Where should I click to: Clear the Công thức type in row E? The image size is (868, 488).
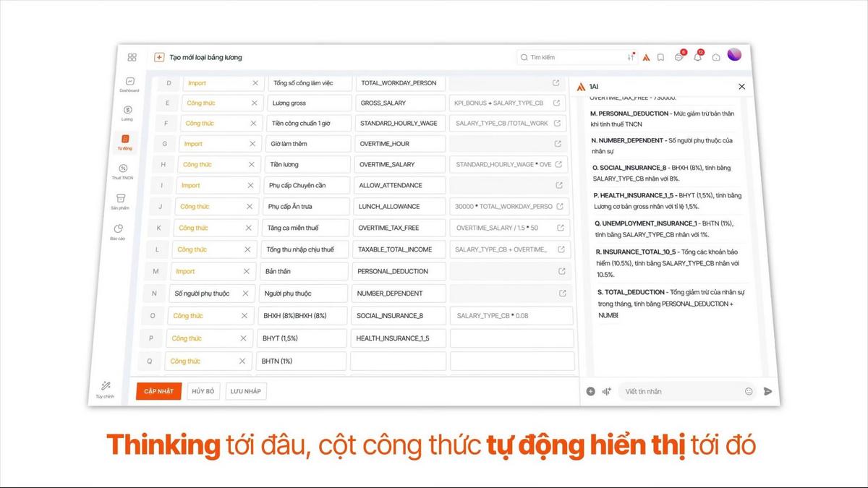coord(254,103)
